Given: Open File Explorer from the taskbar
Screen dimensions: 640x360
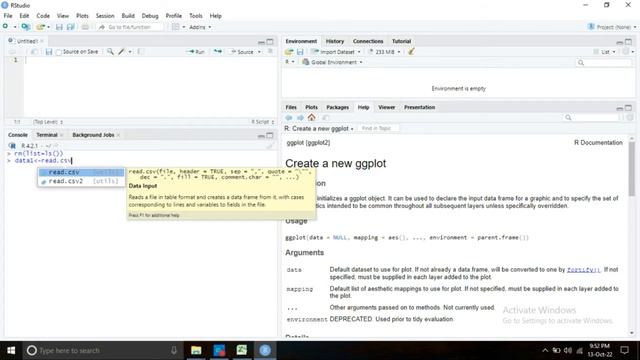Looking at the screenshot, I should tap(196, 350).
